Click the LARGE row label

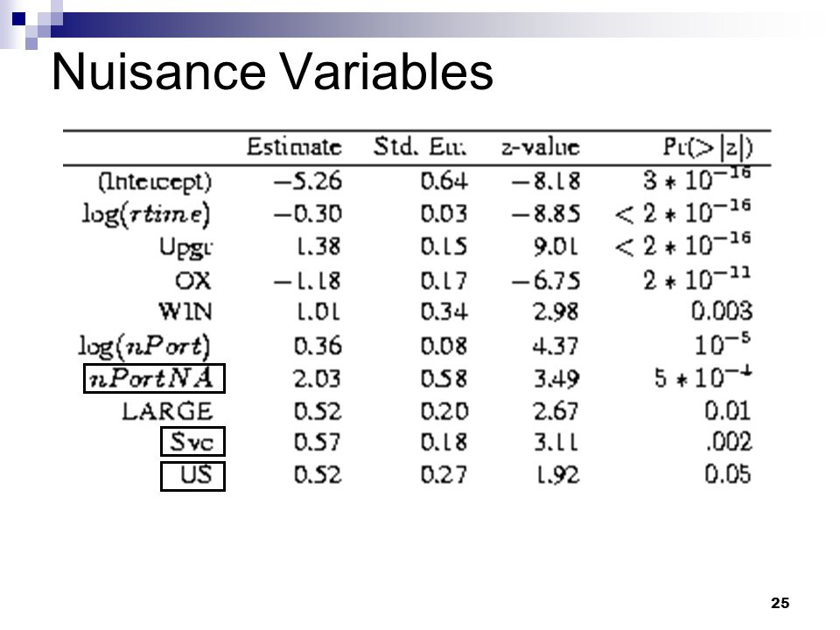coord(167,411)
